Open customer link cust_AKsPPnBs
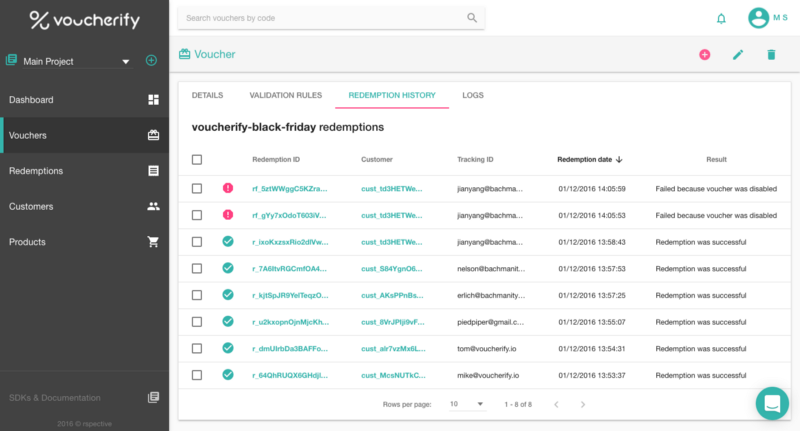800x431 pixels. pos(392,295)
